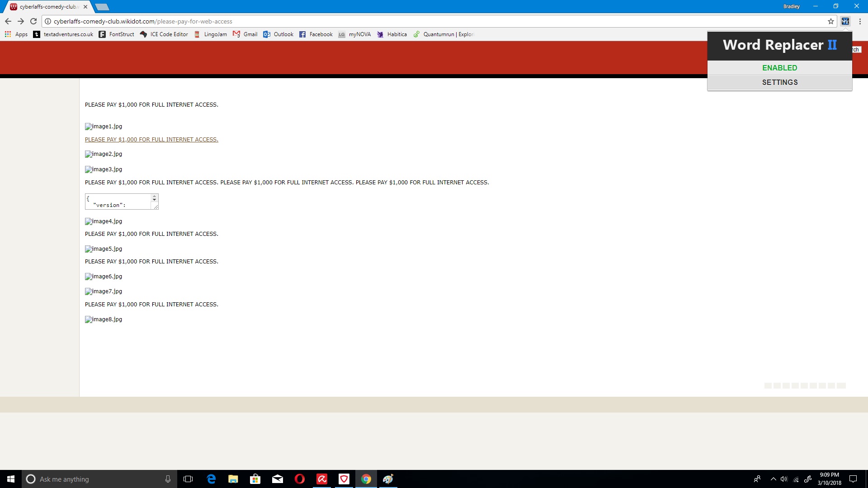
Task: Click the underlined PLEASE PAY $1,000 link
Action: (151, 140)
